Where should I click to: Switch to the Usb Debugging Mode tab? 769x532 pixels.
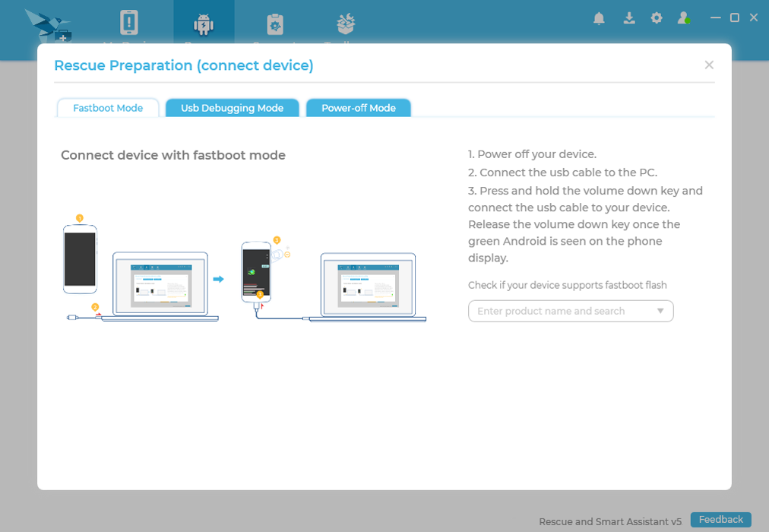point(232,108)
